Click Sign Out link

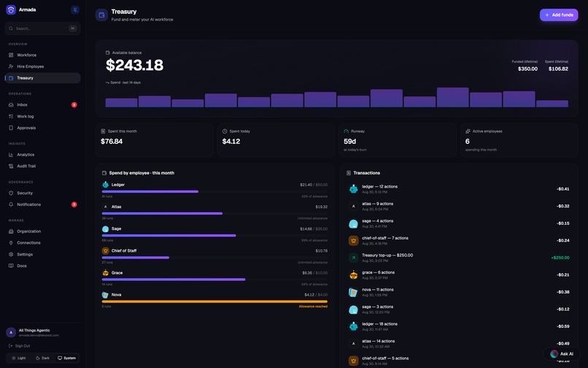click(x=20, y=346)
